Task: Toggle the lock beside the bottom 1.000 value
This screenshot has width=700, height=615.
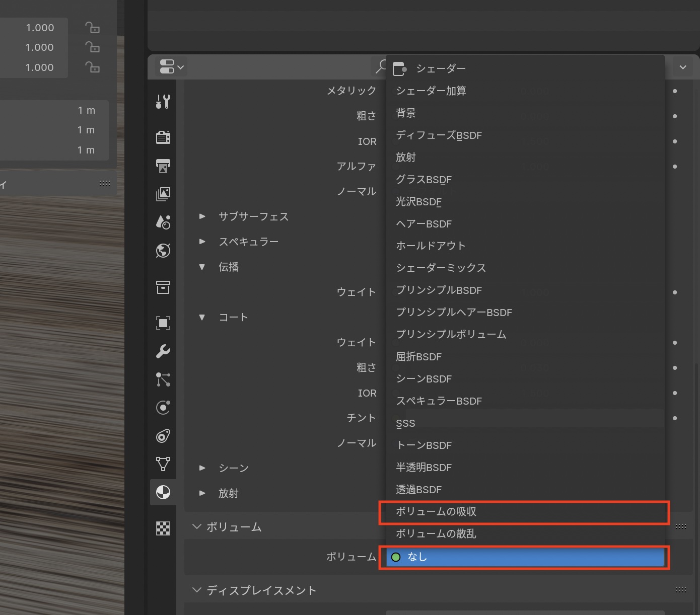Action: pyautogui.click(x=92, y=67)
